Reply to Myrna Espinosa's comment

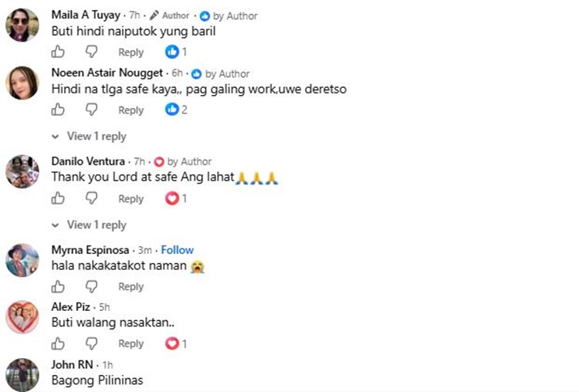pyautogui.click(x=130, y=287)
